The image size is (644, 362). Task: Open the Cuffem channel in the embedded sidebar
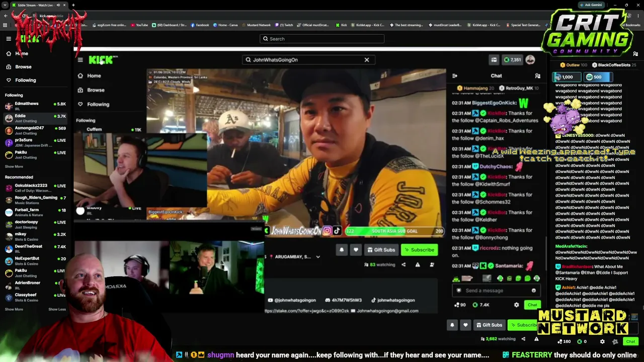(x=109, y=130)
